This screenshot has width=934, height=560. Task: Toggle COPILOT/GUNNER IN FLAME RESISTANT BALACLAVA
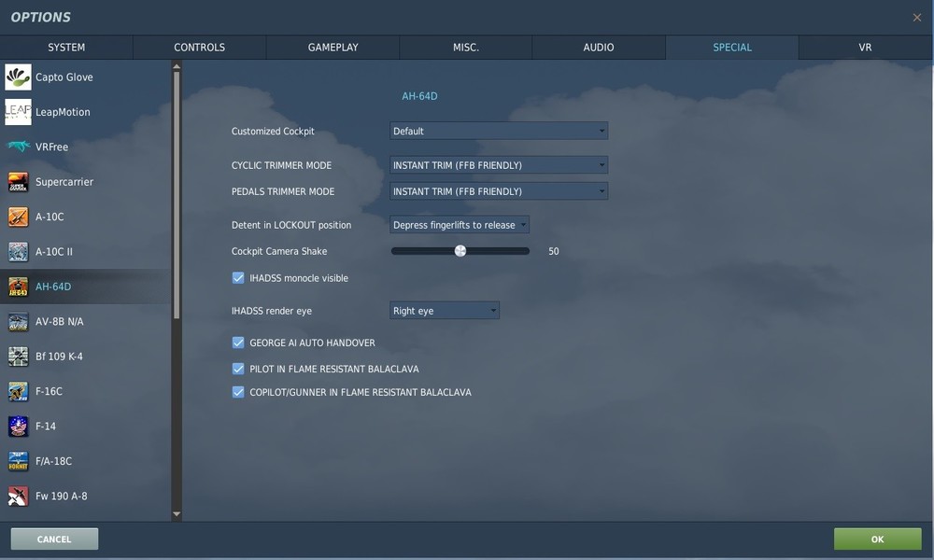click(x=238, y=392)
